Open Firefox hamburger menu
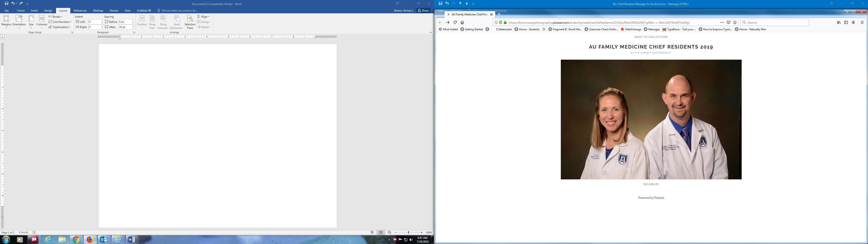868x244 pixels. (862, 23)
